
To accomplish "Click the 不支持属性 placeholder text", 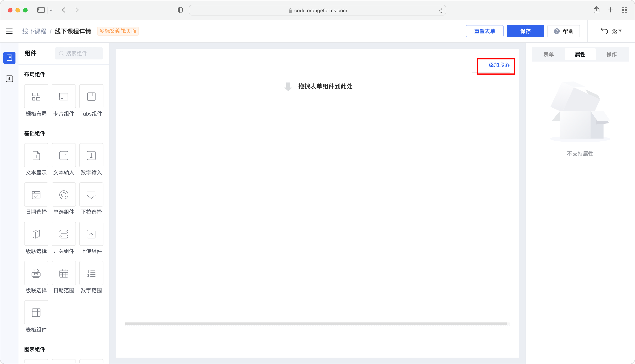I will click(580, 154).
